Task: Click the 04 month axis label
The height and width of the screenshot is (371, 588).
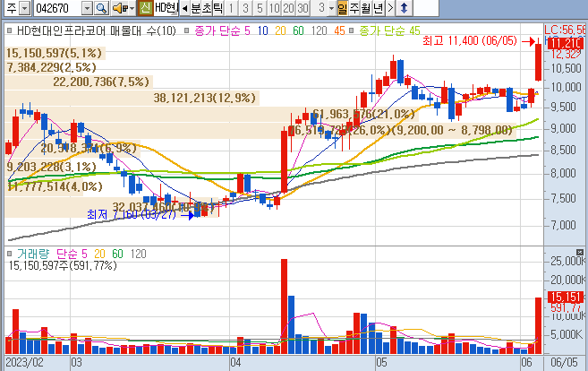Action: click(x=235, y=363)
